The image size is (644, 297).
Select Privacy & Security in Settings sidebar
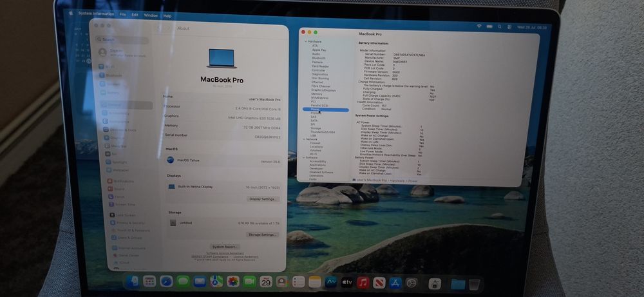click(128, 223)
